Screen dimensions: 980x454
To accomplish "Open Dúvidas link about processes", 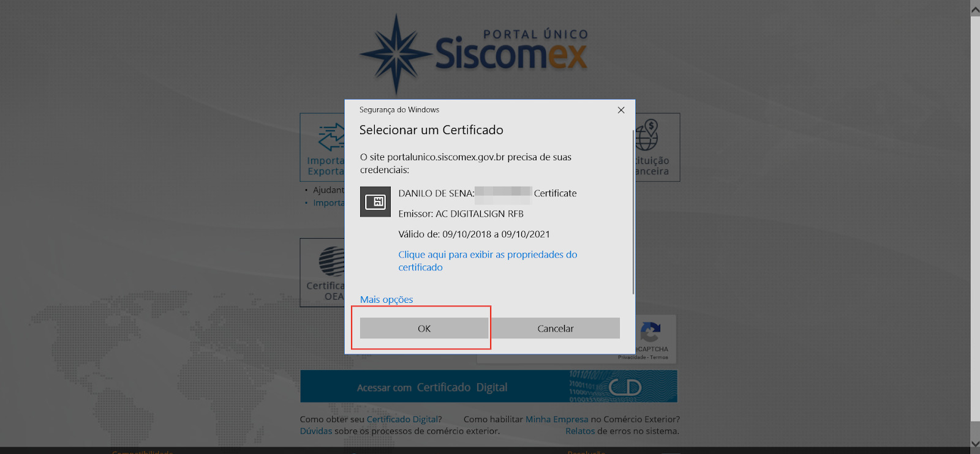I will click(x=316, y=431).
